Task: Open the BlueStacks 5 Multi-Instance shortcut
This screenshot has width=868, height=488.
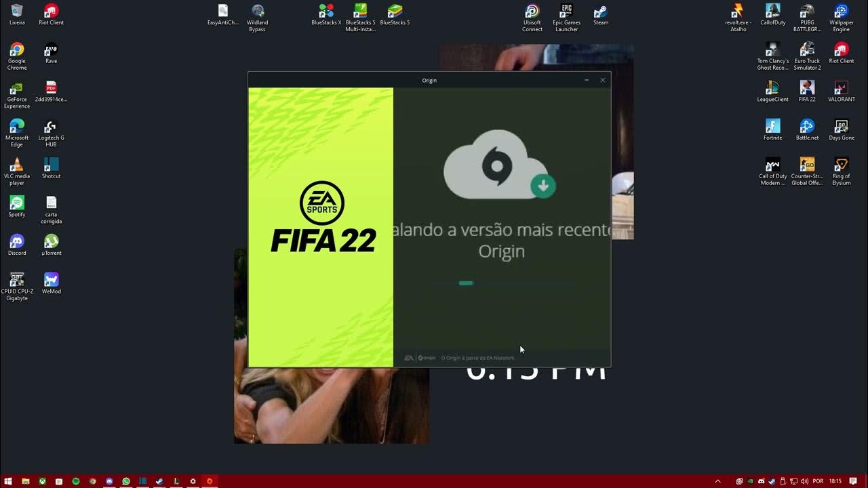Action: click(x=360, y=18)
